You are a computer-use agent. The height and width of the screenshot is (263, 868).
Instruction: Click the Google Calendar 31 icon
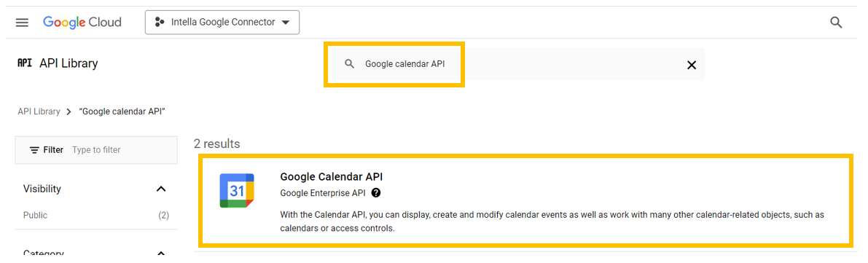click(x=237, y=190)
